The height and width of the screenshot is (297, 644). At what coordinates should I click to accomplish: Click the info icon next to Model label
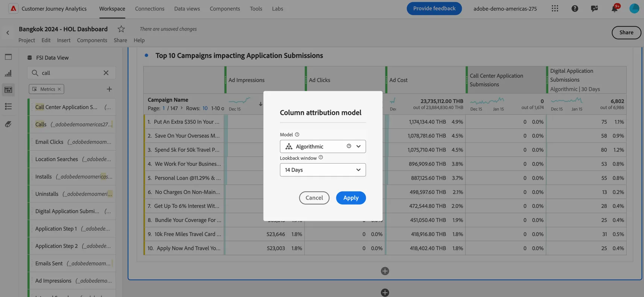click(x=297, y=135)
